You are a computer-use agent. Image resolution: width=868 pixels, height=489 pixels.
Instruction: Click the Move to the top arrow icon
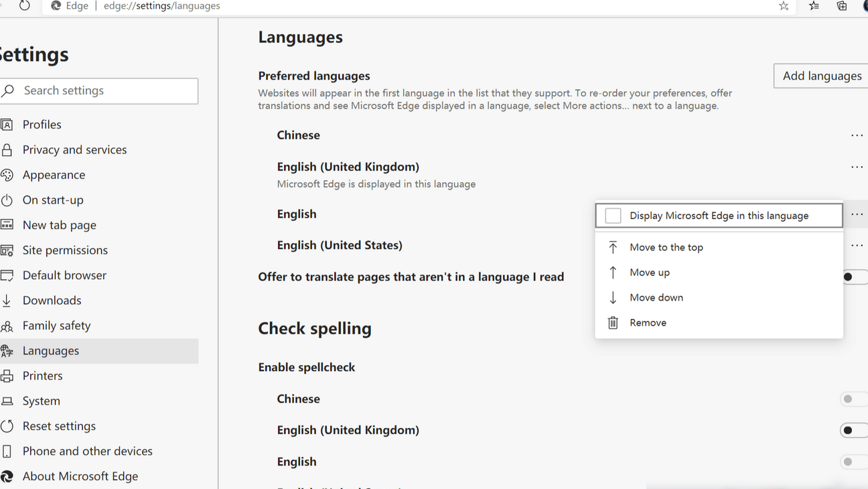pyautogui.click(x=613, y=247)
